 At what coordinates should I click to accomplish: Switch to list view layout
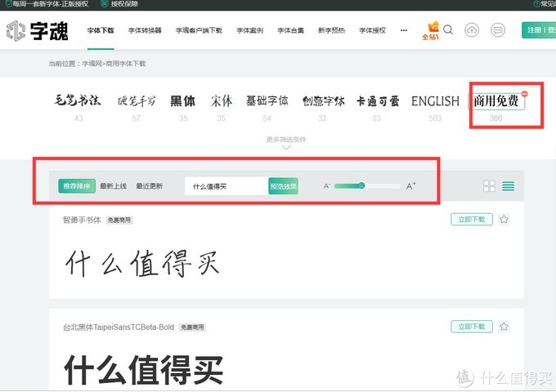coord(508,186)
